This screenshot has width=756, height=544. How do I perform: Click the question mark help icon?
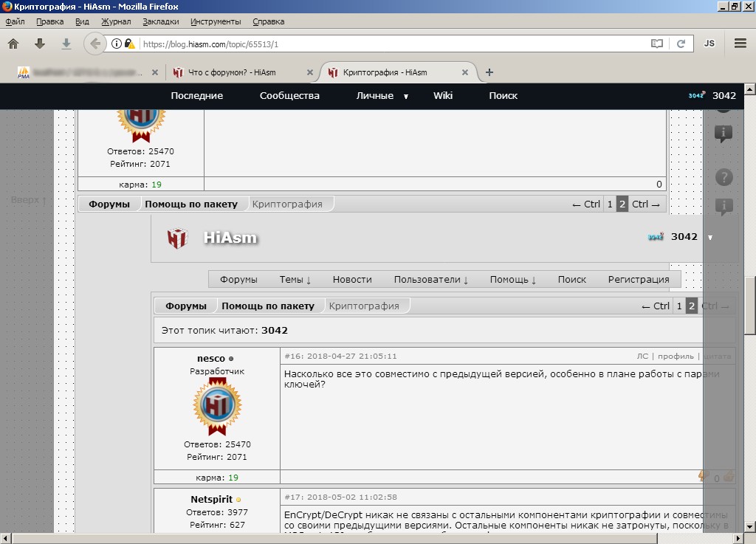724,177
